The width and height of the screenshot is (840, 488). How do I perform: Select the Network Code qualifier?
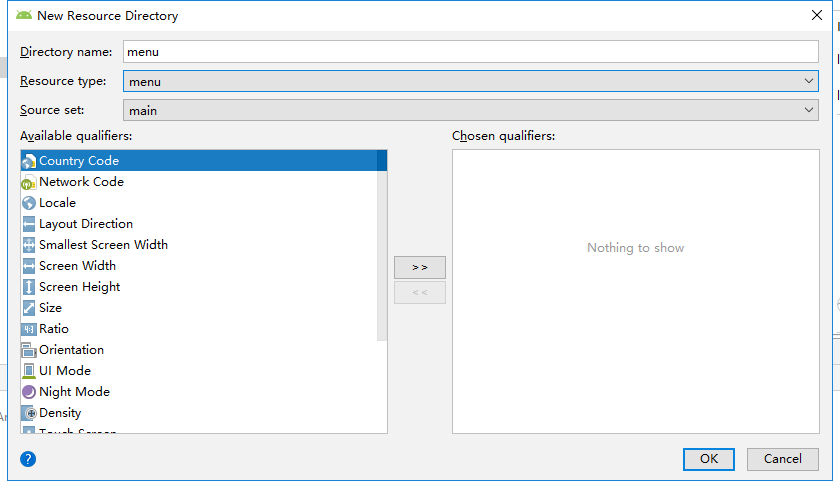tap(199, 182)
